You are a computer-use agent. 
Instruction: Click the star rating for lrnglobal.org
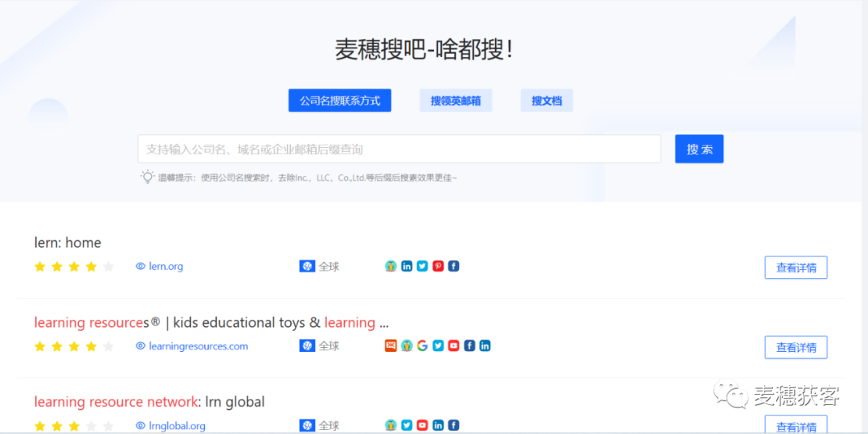(74, 426)
